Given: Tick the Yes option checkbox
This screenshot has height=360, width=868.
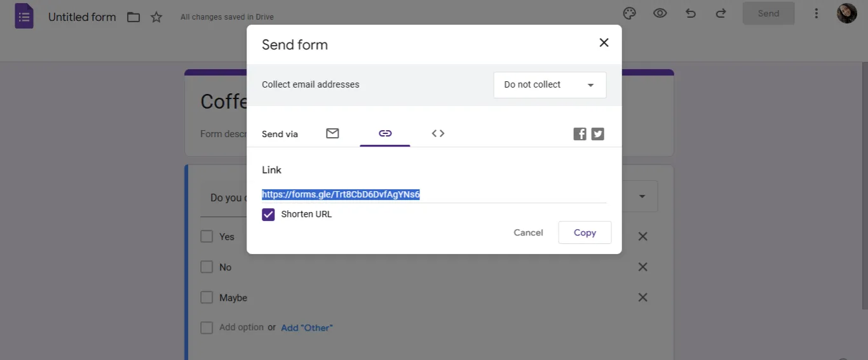Looking at the screenshot, I should tap(207, 236).
